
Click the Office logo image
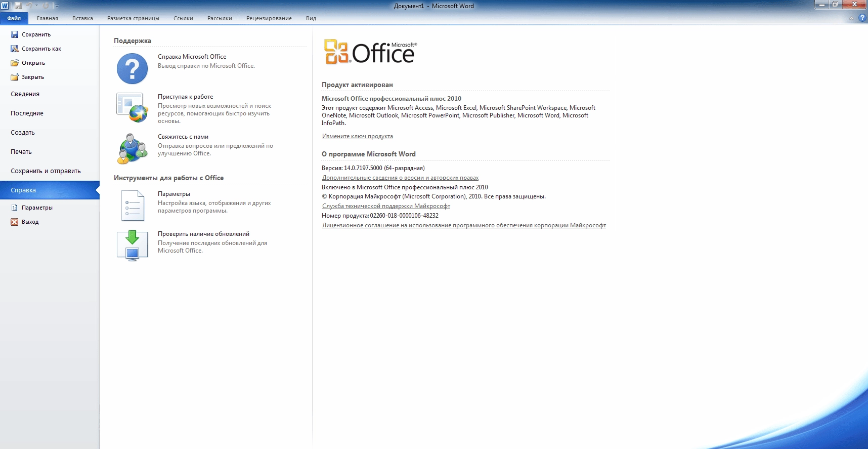click(371, 52)
